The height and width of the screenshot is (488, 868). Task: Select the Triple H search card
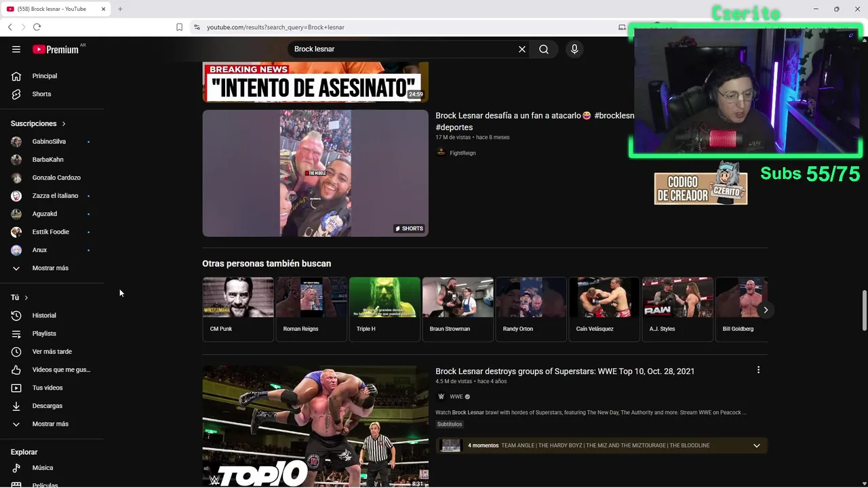pos(384,309)
